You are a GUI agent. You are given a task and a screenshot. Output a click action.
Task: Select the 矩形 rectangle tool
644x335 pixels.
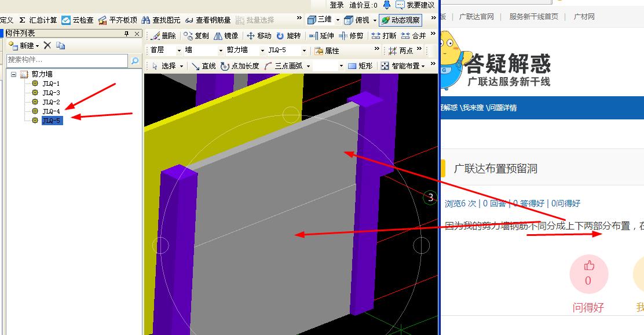(x=360, y=65)
